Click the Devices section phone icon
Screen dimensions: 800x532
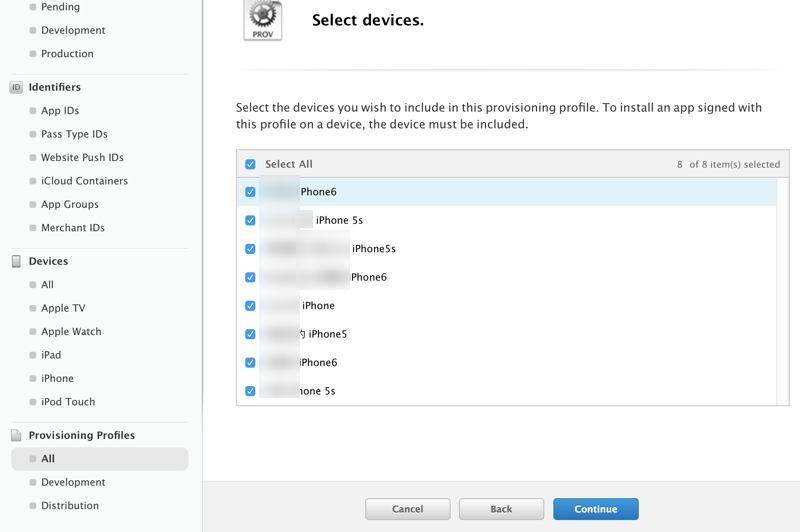point(16,261)
